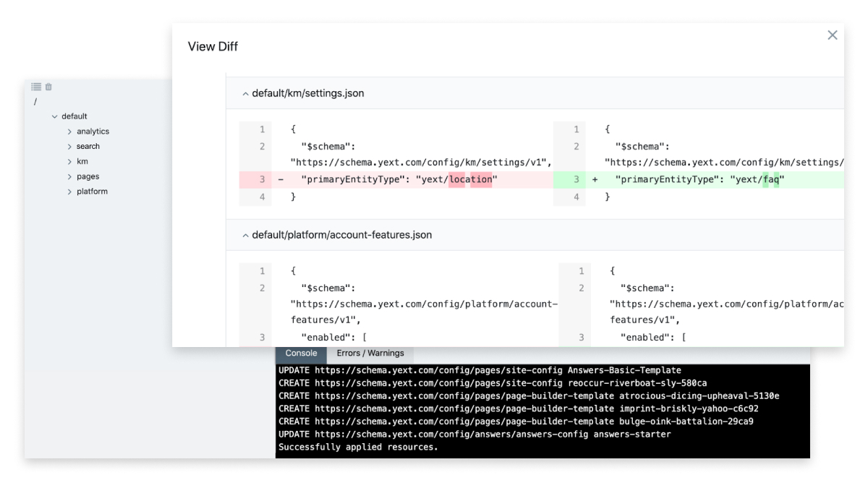The image size is (868, 488).
Task: Expand the search folder in the tree
Action: coord(69,146)
